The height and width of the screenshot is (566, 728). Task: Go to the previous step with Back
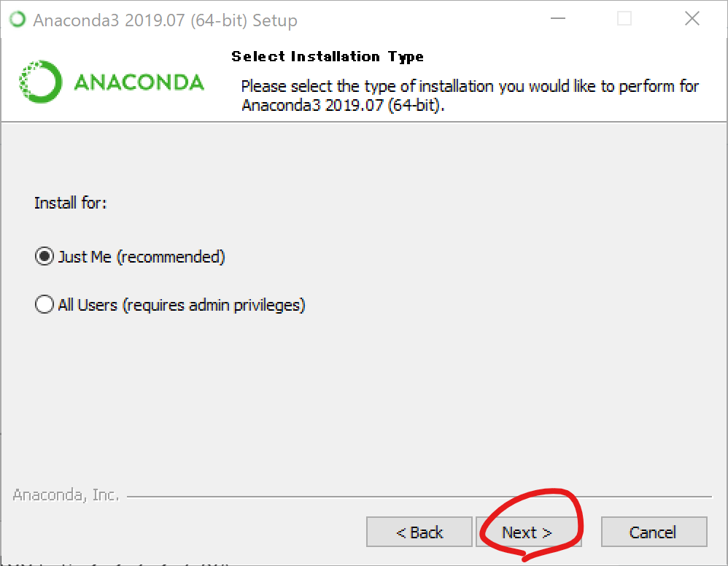(x=419, y=532)
